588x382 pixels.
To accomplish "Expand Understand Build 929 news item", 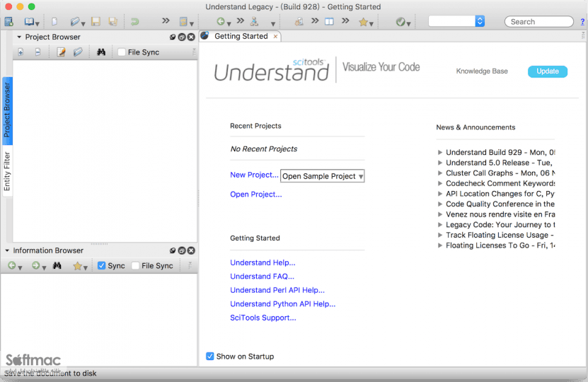I will pyautogui.click(x=440, y=153).
